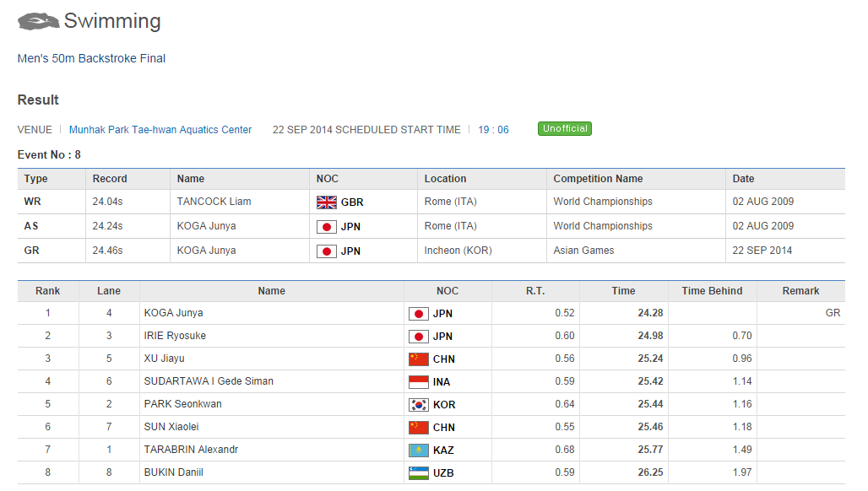Open Men's 50m Backstroke Final link
The height and width of the screenshot is (491, 868).
[91, 59]
